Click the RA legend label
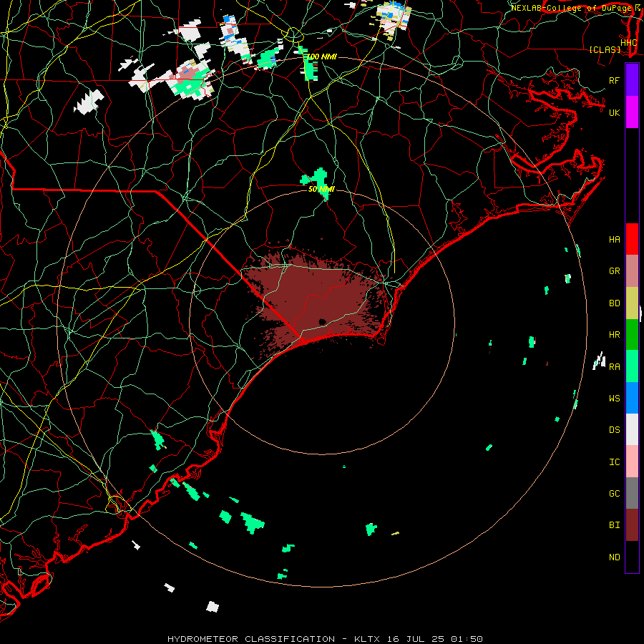Image resolution: width=644 pixels, height=644 pixels. [614, 366]
